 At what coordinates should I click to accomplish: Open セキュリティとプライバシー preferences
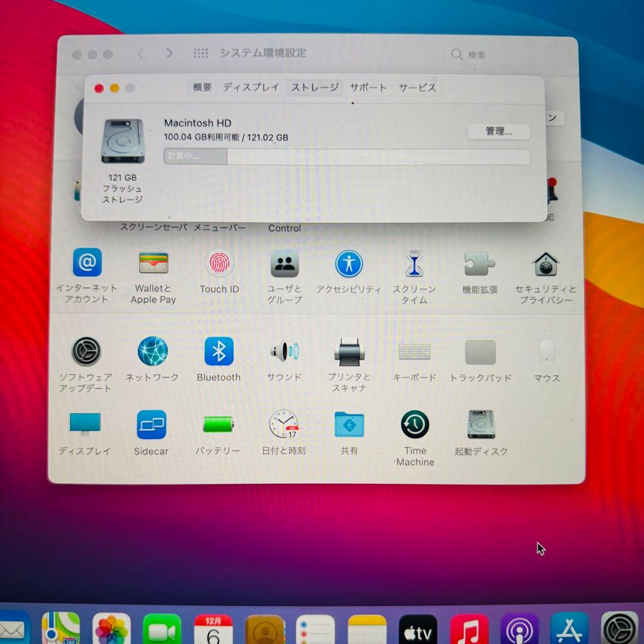coord(546,264)
